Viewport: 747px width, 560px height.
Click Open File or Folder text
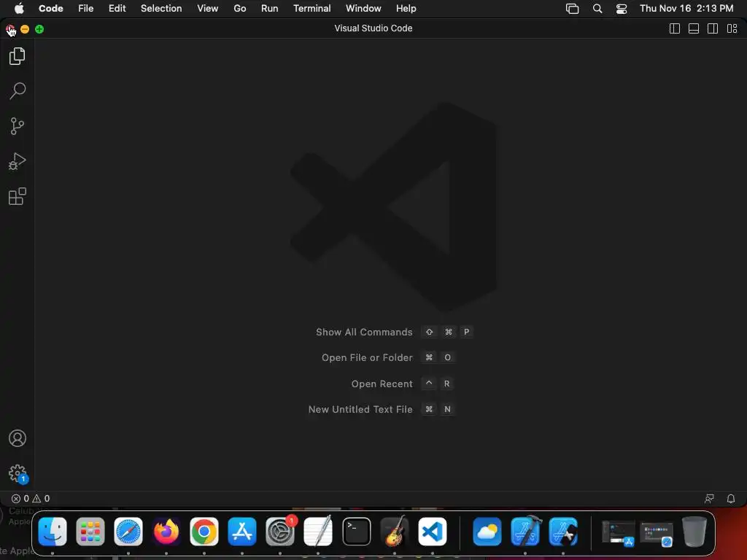[x=367, y=357]
